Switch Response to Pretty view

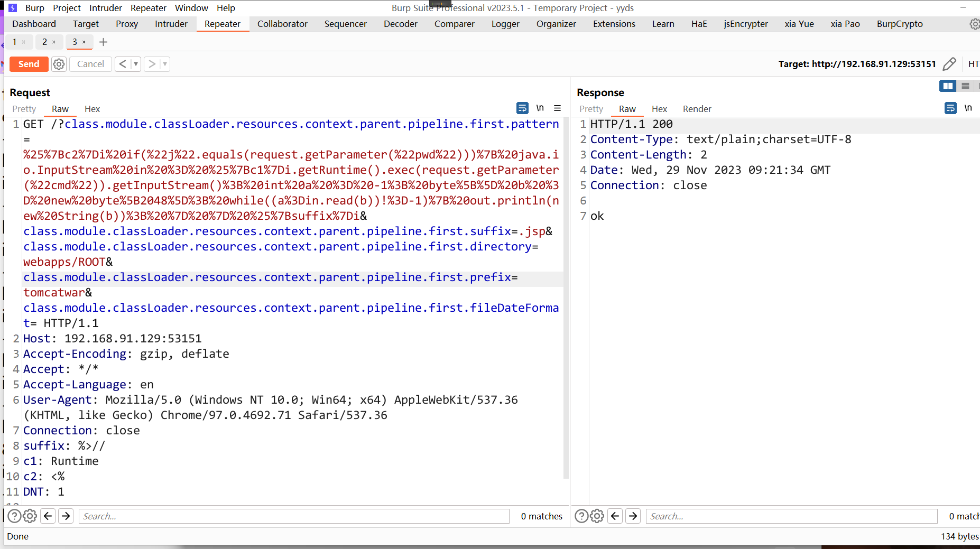[x=591, y=109]
